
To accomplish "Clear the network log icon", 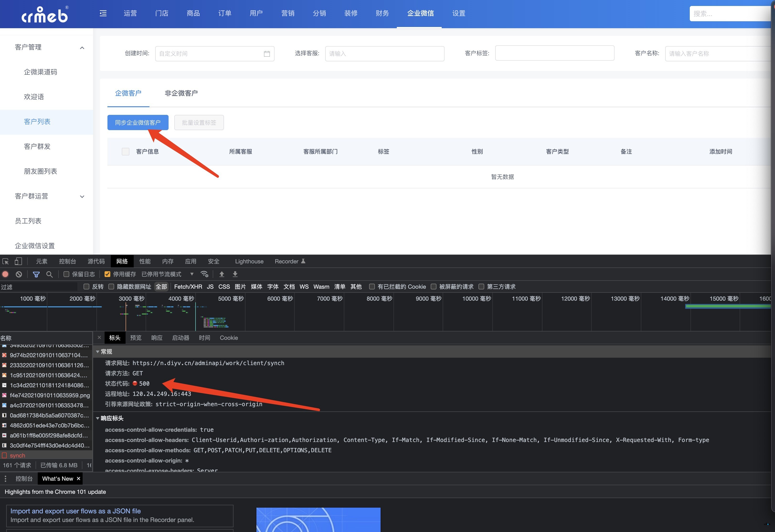I will (x=19, y=274).
